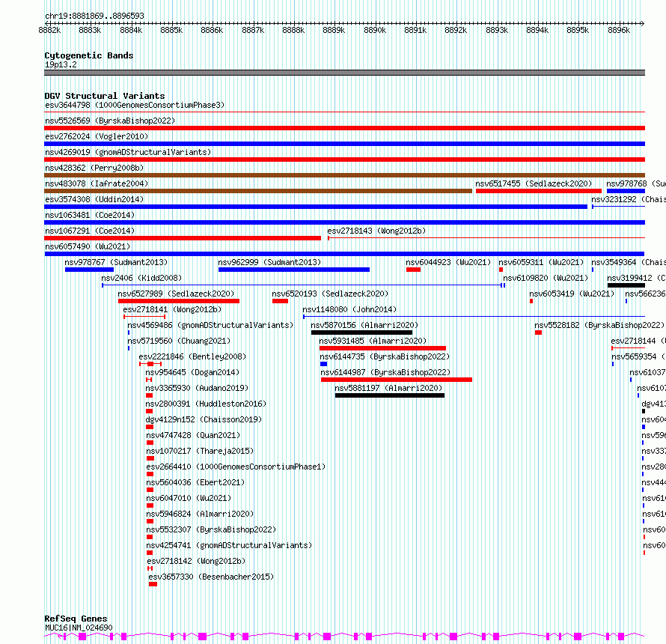Click nsv4569486 gnomADStructuralVariants label
The height and width of the screenshot is (644, 666).
click(x=210, y=325)
